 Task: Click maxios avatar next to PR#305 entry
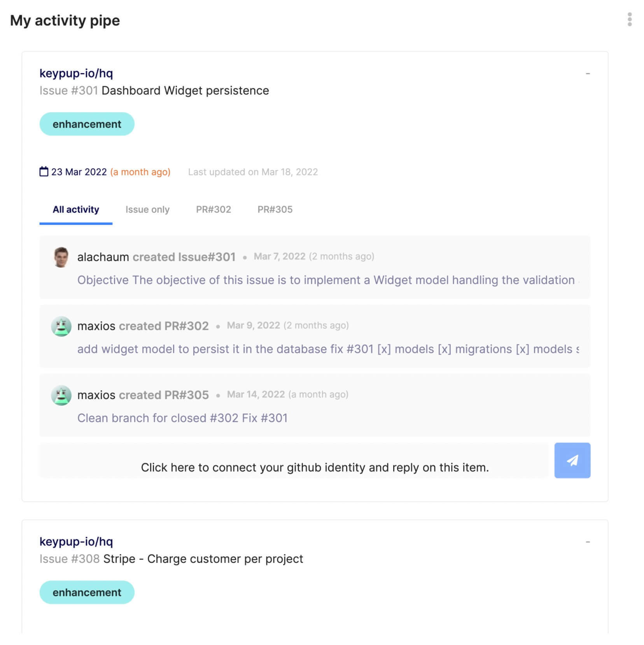tap(61, 395)
